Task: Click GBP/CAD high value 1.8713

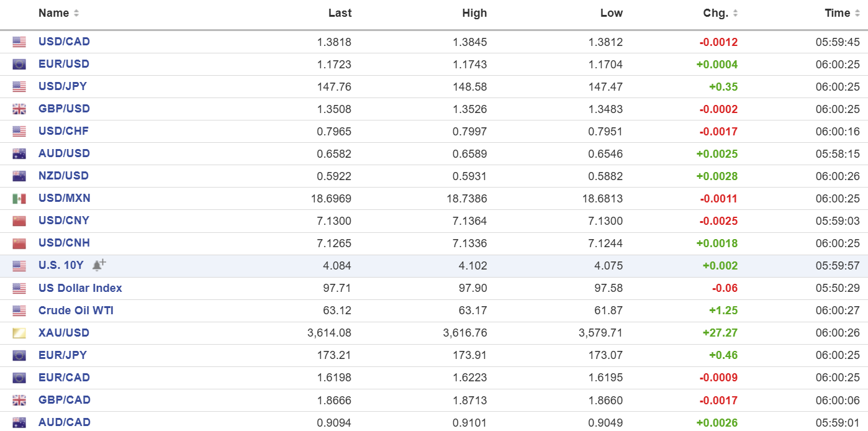Action: 470,400
